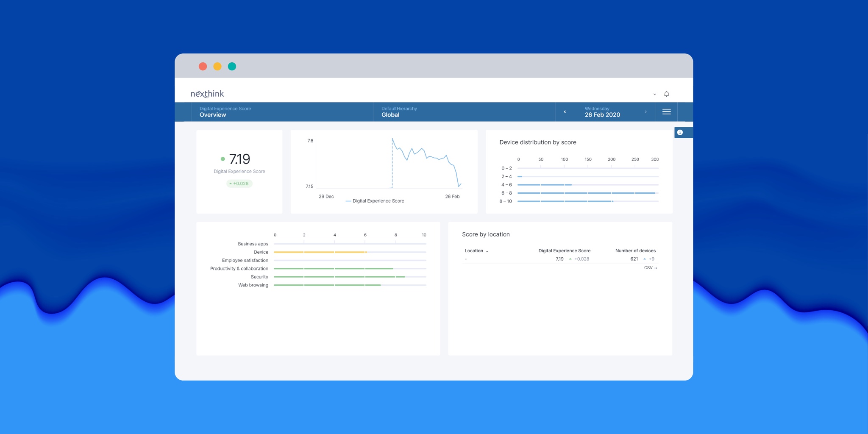Advance to the next day with the right arrow

[x=645, y=111]
